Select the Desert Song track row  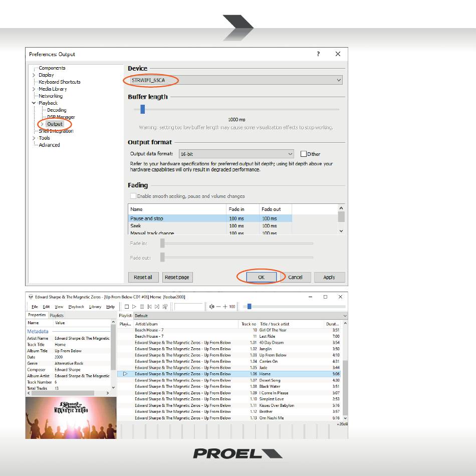tap(270, 380)
